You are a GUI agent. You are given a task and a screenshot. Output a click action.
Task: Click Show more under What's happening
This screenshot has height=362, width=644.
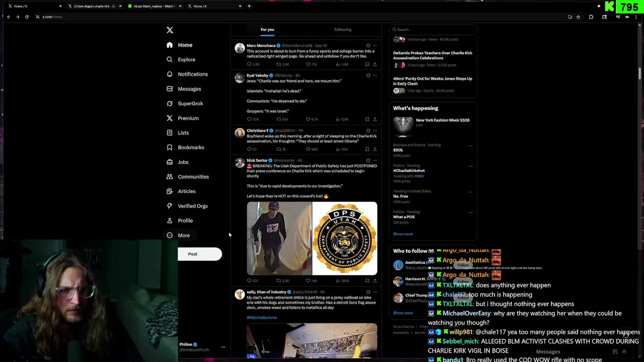click(x=403, y=234)
